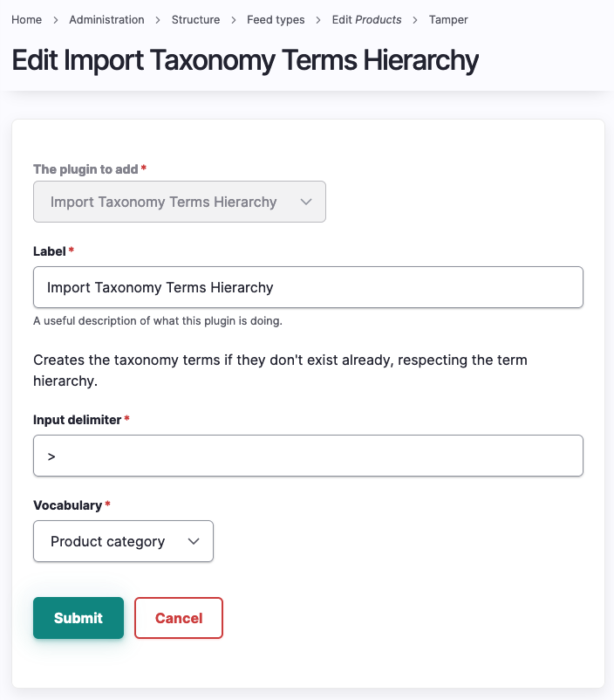Open the Structure breadcrumb link

pos(195,19)
